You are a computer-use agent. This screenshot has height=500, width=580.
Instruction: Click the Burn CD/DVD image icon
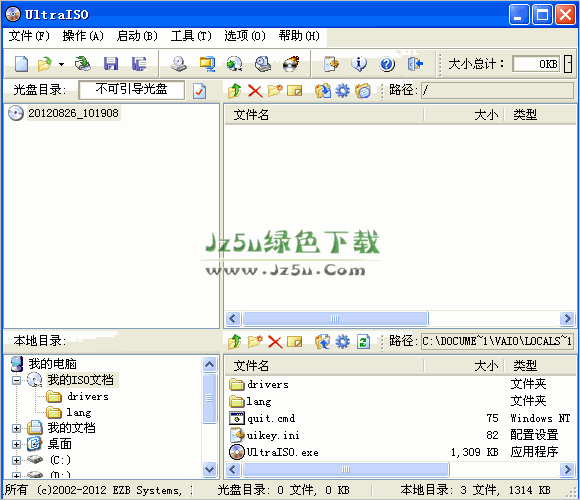click(x=291, y=64)
